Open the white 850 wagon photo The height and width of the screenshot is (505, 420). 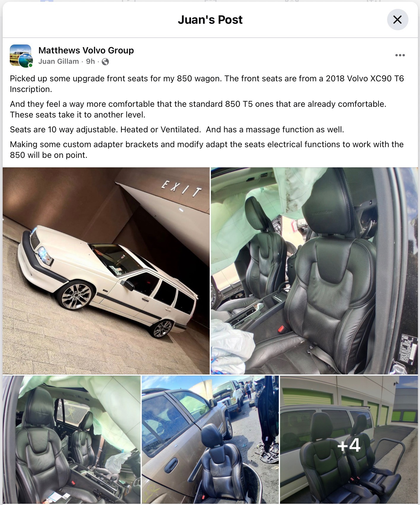(106, 271)
